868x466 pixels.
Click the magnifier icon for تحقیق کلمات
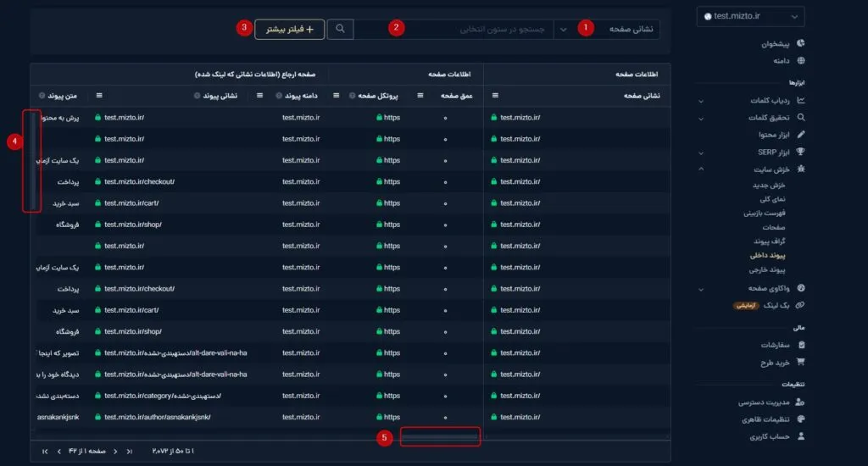point(800,117)
